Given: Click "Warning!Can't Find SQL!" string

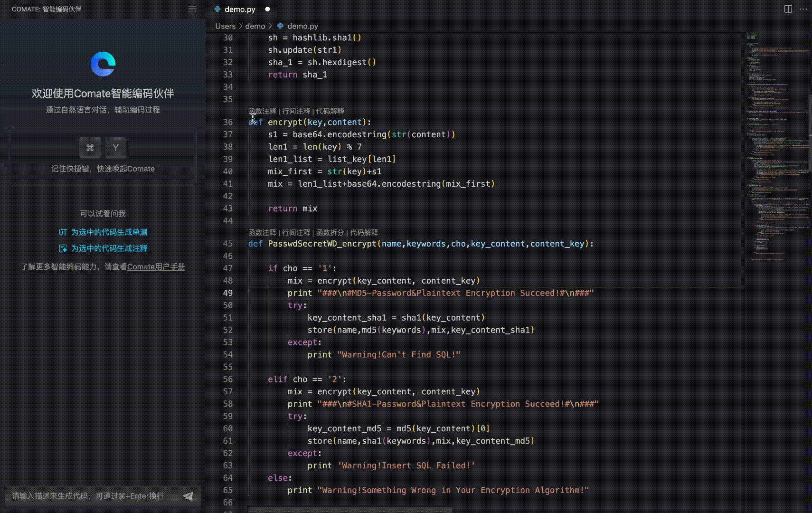Looking at the screenshot, I should (x=399, y=355).
